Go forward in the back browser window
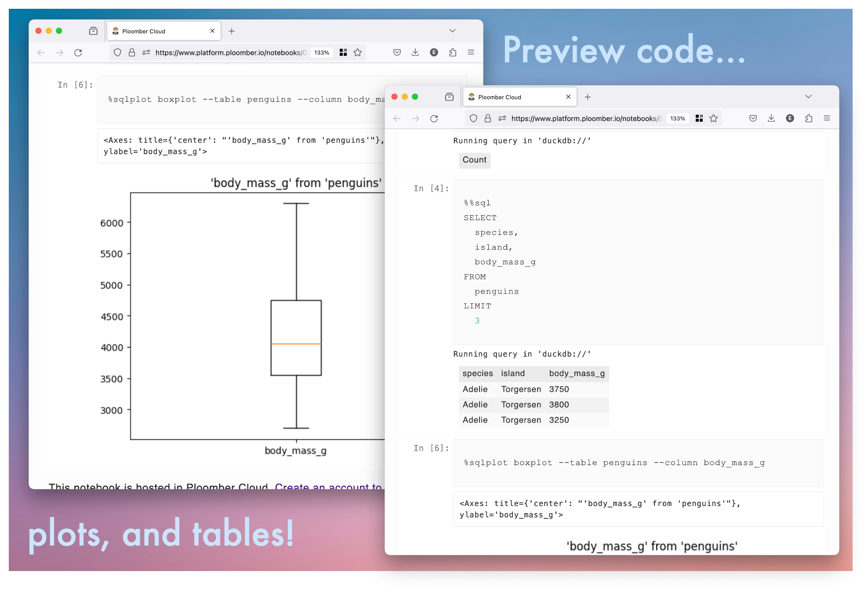868x593 pixels. (59, 53)
